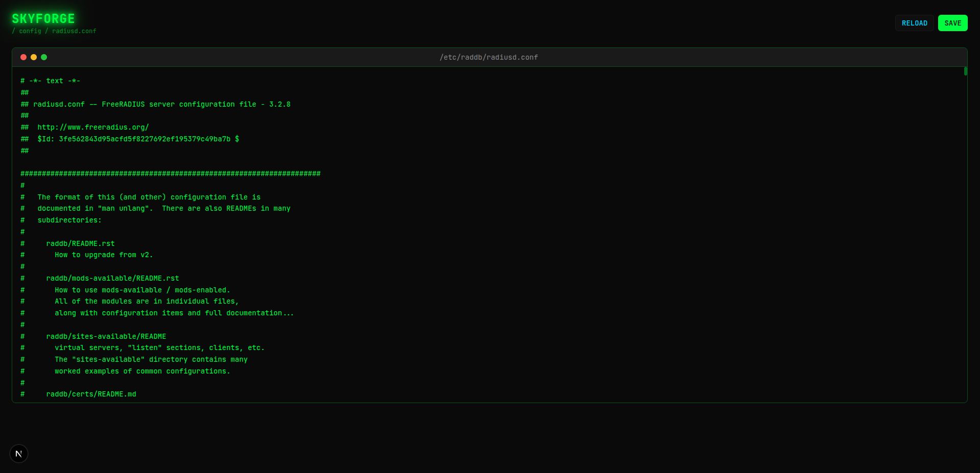980x473 pixels.
Task: Click the editor scrollbar thumb
Action: click(x=965, y=71)
